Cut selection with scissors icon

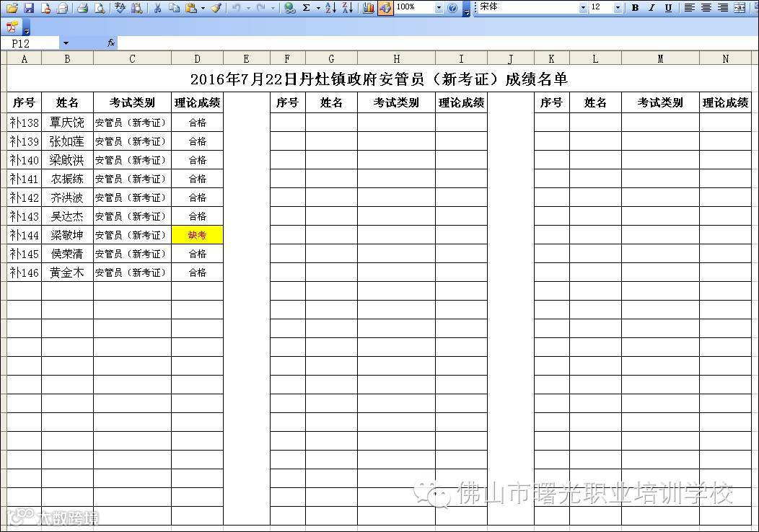pos(157,8)
